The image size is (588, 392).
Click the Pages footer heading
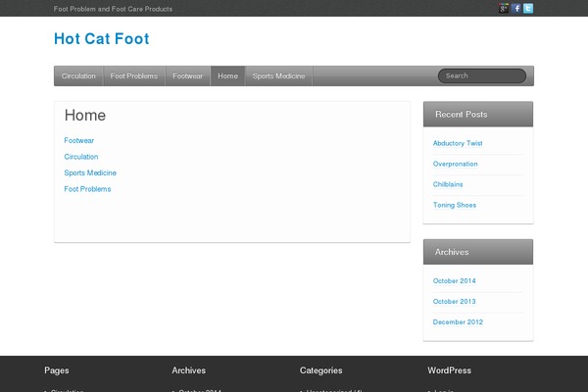click(x=57, y=370)
